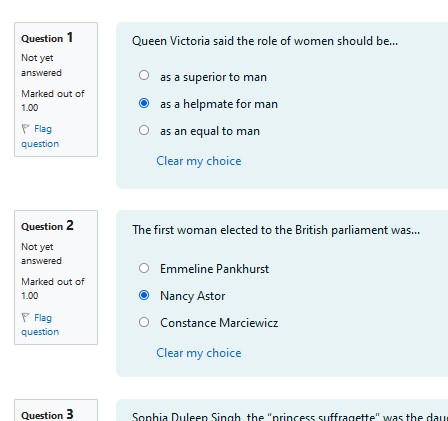This screenshot has height=421, width=448.
Task: Click the Question 3 info box heading
Action: (47, 415)
